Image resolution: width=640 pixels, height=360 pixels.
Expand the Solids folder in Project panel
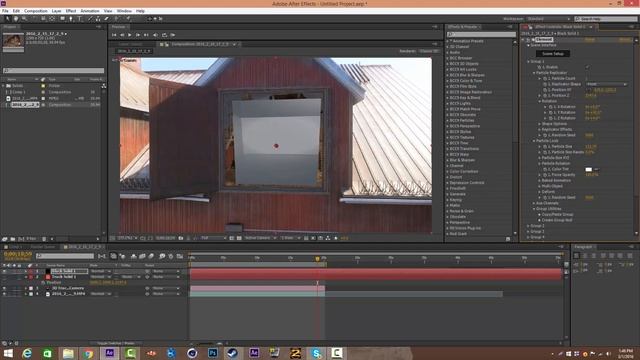tap(3, 86)
